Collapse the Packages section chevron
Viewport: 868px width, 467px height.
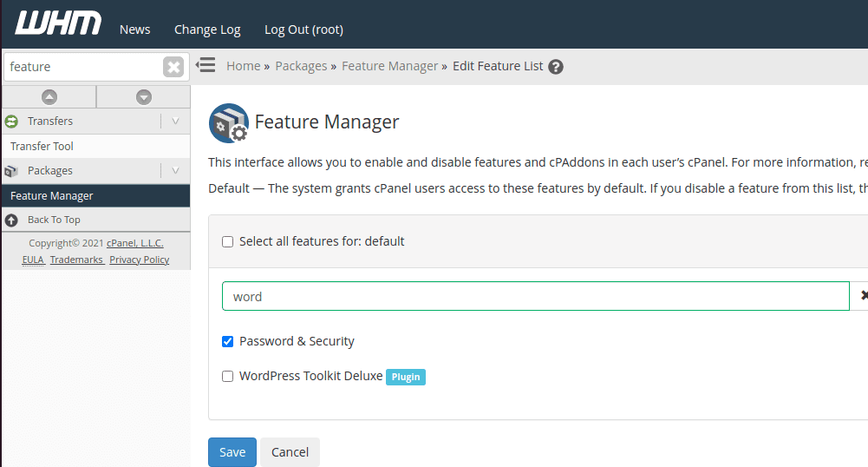(x=175, y=171)
